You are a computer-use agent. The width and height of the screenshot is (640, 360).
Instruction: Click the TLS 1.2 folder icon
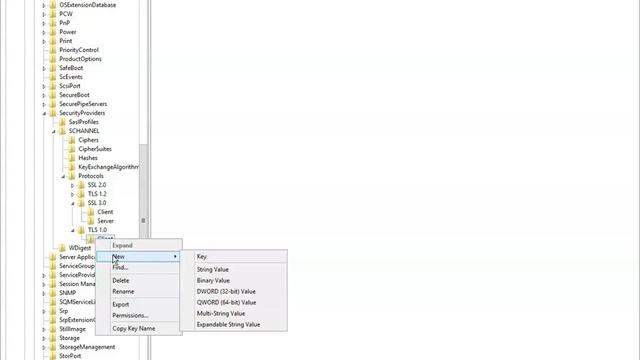(81, 193)
